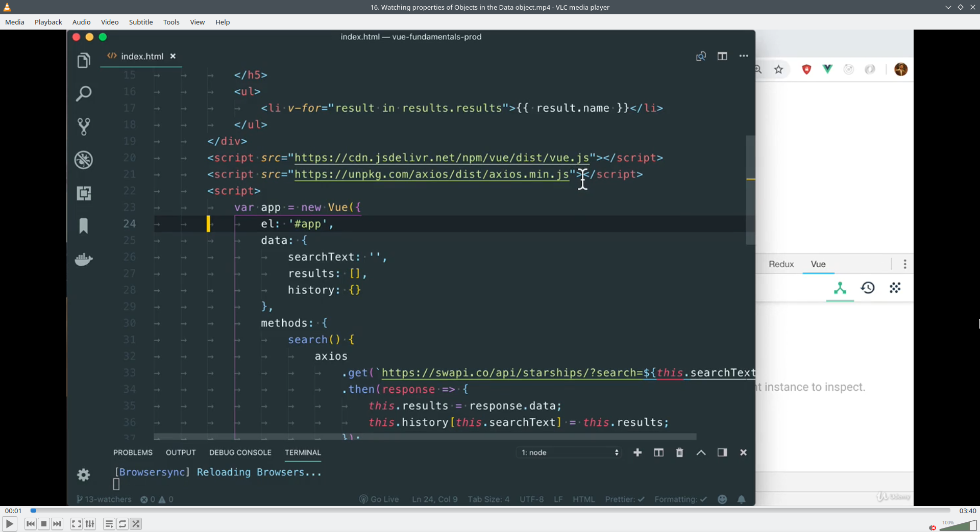Open the HTML language mode picker

(x=584, y=499)
